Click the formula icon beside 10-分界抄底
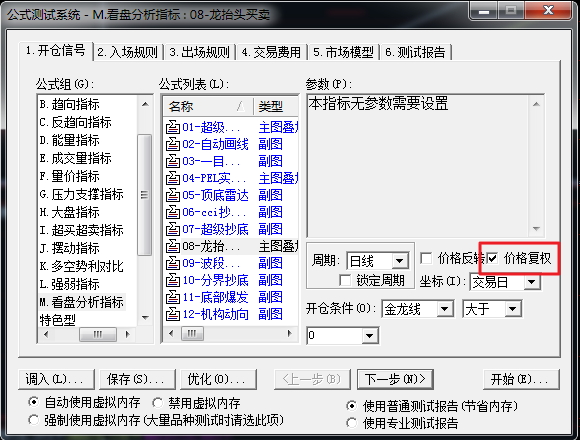 click(x=172, y=280)
